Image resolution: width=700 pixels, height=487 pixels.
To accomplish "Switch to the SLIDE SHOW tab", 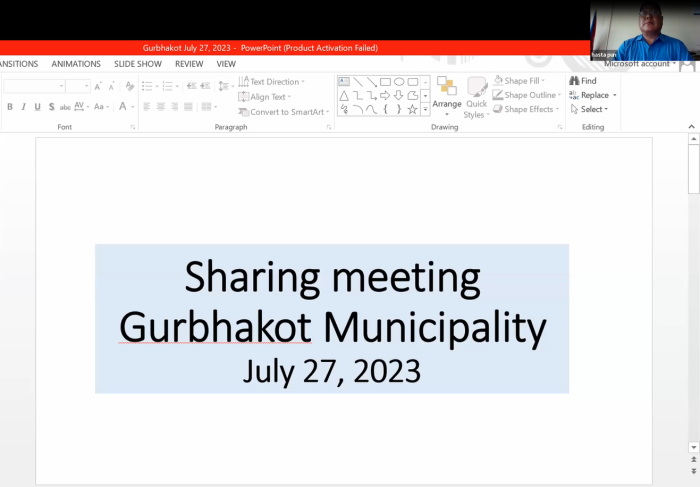I will coord(137,64).
